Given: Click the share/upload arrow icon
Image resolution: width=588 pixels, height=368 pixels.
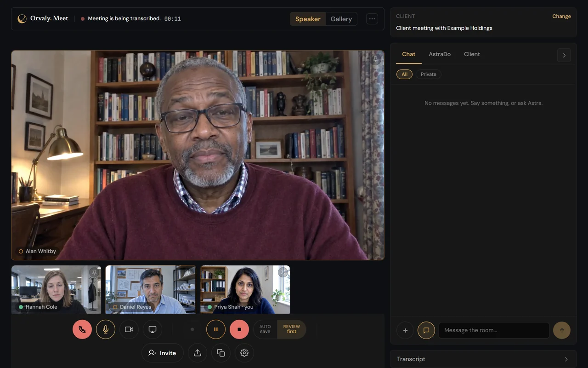Looking at the screenshot, I should [x=198, y=353].
